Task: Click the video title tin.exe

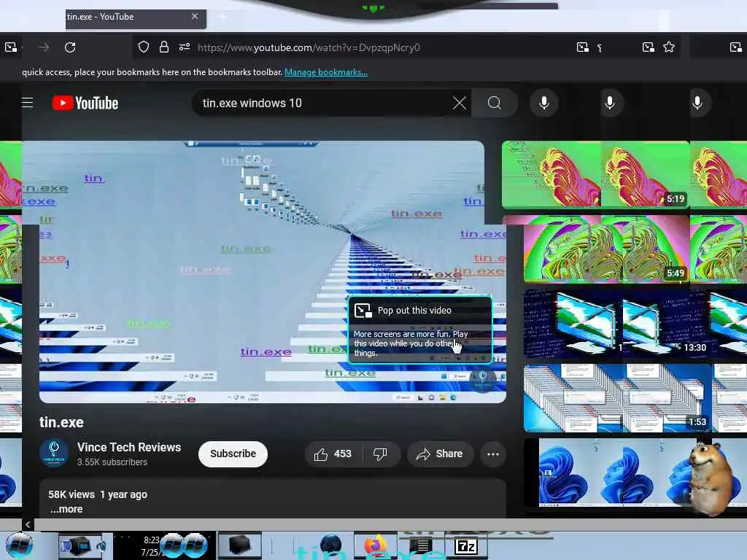Action: click(x=61, y=422)
